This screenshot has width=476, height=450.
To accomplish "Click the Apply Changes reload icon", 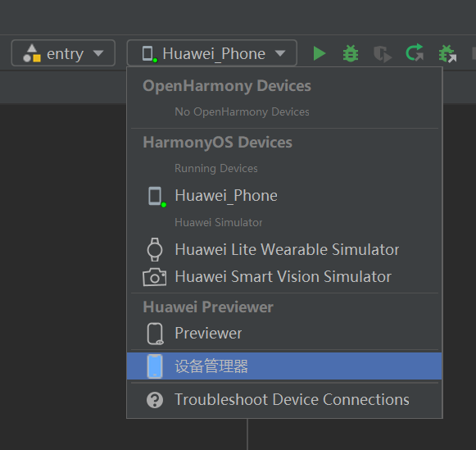I will (x=415, y=52).
